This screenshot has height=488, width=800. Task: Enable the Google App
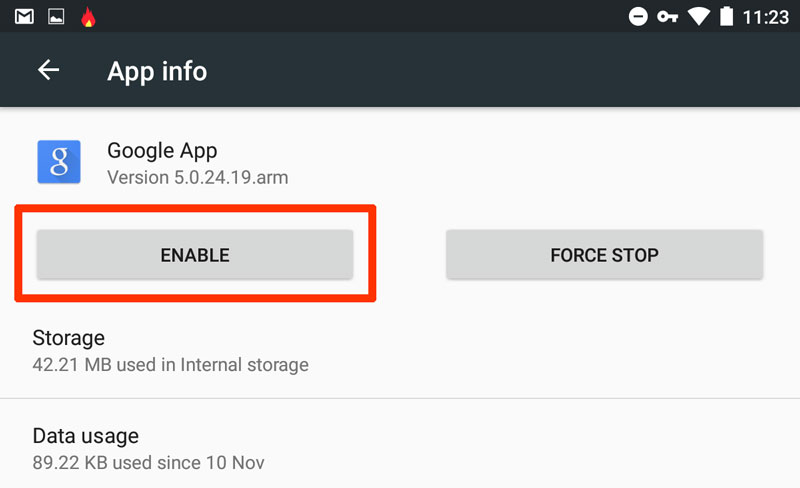pyautogui.click(x=195, y=255)
